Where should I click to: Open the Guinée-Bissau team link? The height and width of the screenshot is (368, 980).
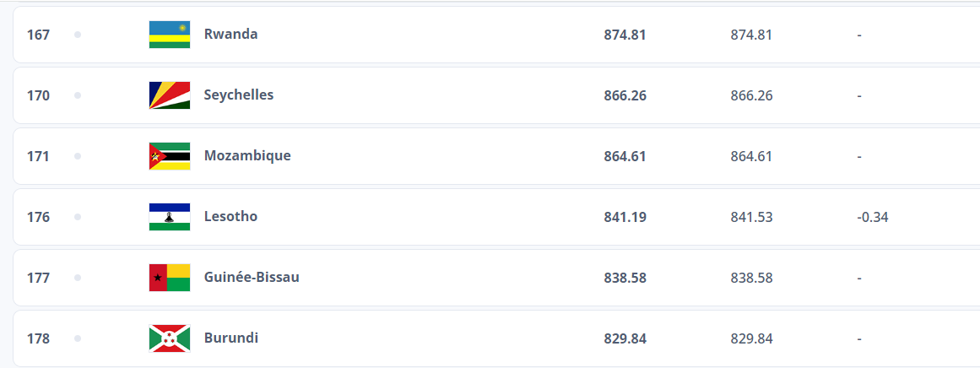[251, 278]
